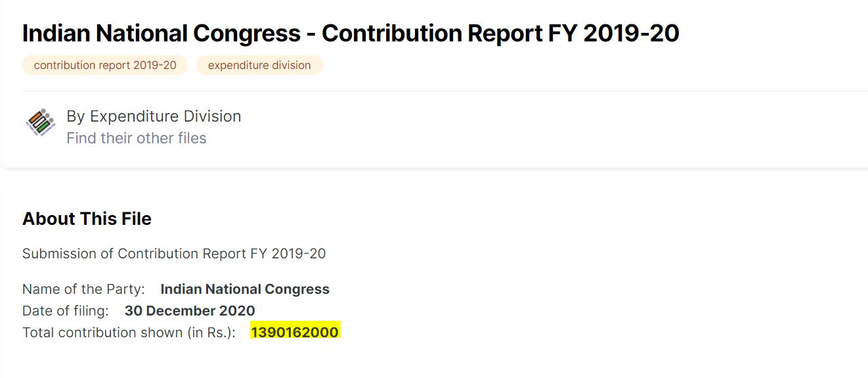Open the 'contribution report 2019-20' tag

[105, 65]
